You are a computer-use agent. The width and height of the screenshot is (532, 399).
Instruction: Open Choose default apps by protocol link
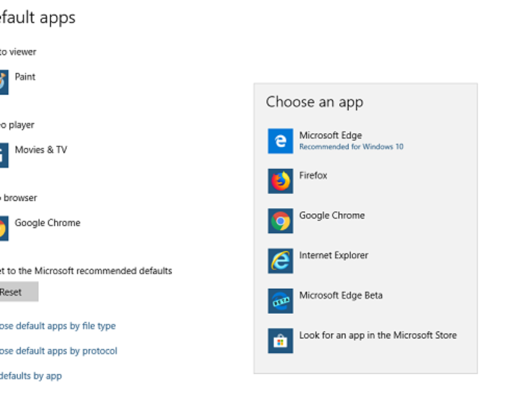pos(58,351)
